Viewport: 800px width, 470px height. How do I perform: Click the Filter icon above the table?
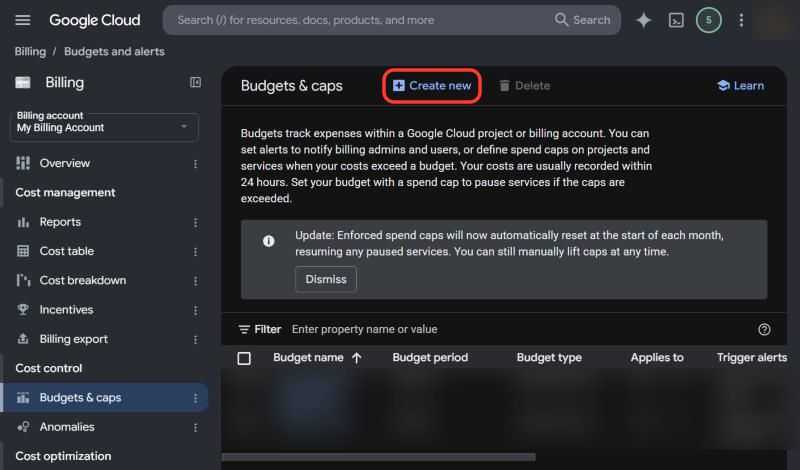pyautogui.click(x=244, y=330)
